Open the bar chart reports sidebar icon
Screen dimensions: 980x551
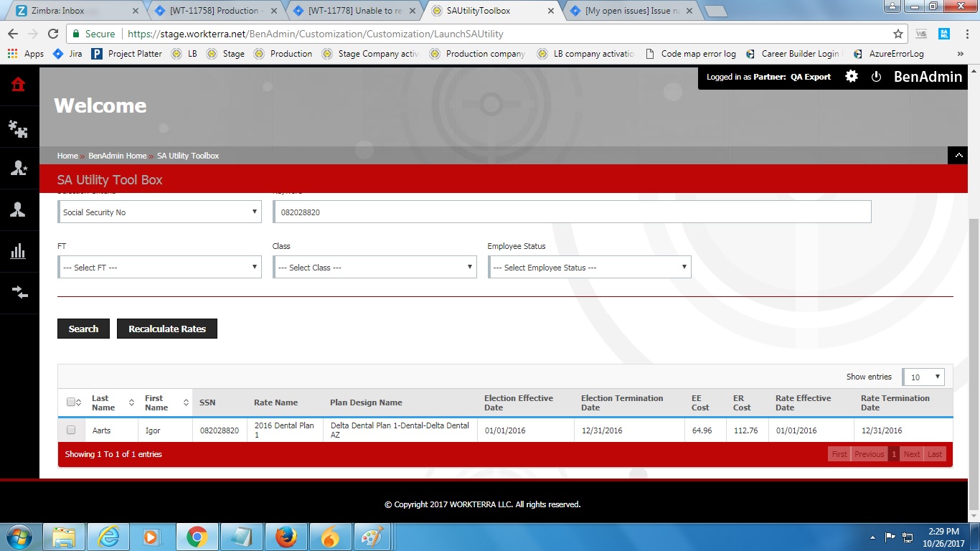(x=19, y=251)
